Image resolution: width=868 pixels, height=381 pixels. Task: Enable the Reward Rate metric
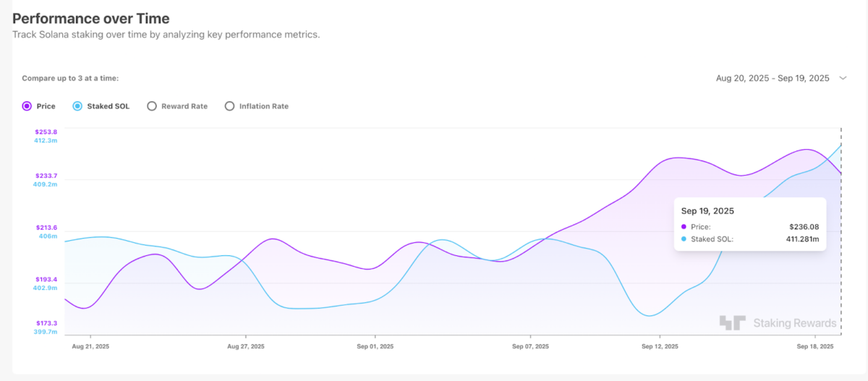pyautogui.click(x=152, y=106)
